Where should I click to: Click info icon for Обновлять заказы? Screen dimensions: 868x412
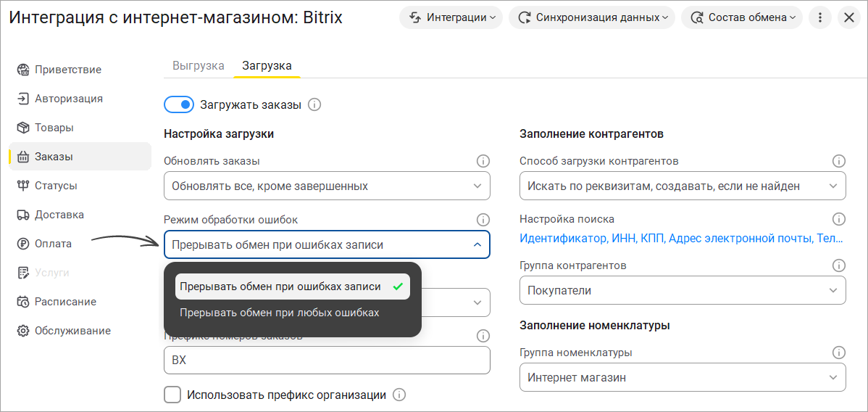coord(483,161)
